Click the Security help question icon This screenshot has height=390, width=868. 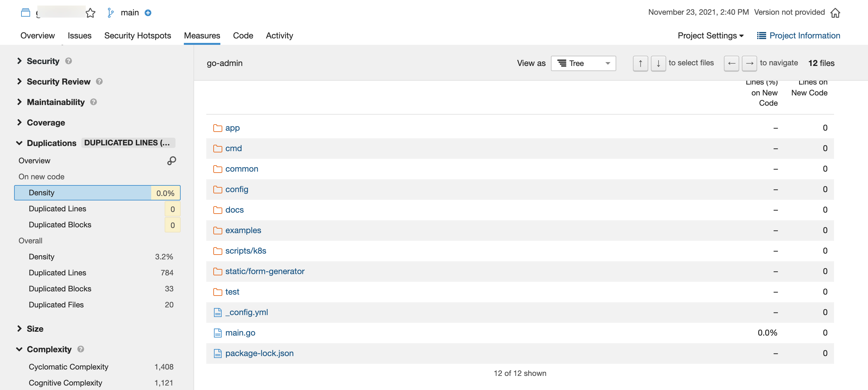(x=69, y=61)
